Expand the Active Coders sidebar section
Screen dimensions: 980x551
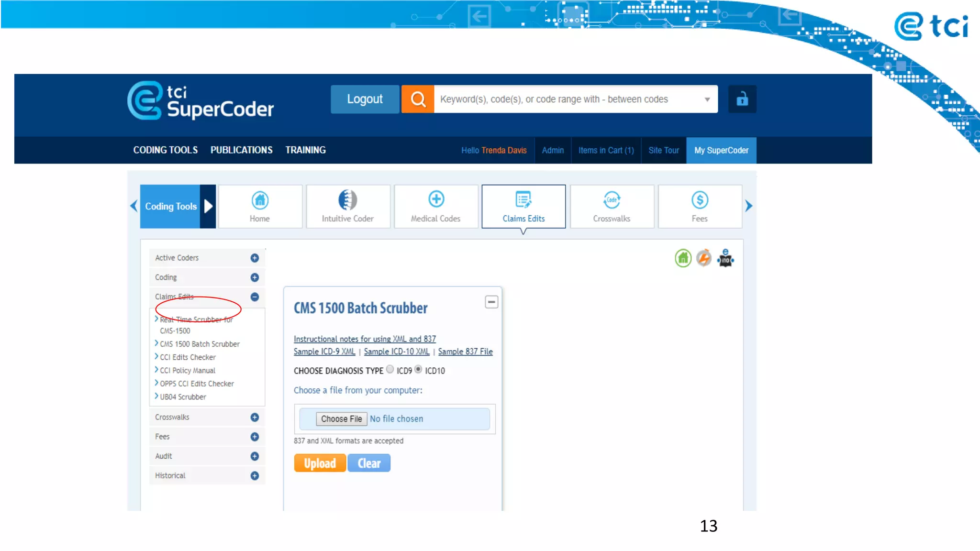[x=255, y=258]
